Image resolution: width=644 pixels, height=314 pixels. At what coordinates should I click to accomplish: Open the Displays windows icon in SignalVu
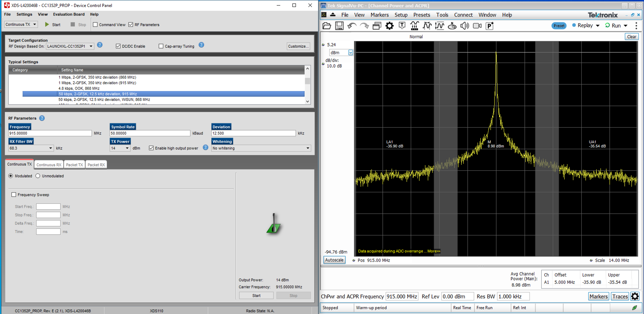coord(377,26)
